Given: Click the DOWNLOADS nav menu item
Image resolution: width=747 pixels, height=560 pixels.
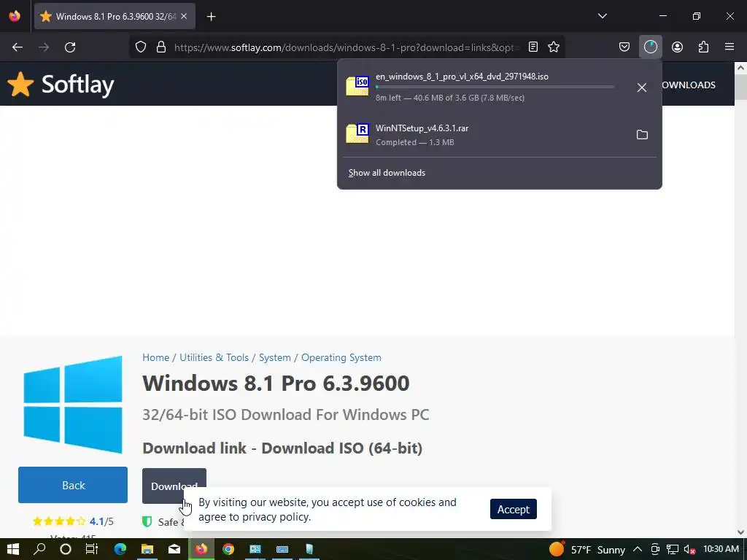Looking at the screenshot, I should [689, 85].
